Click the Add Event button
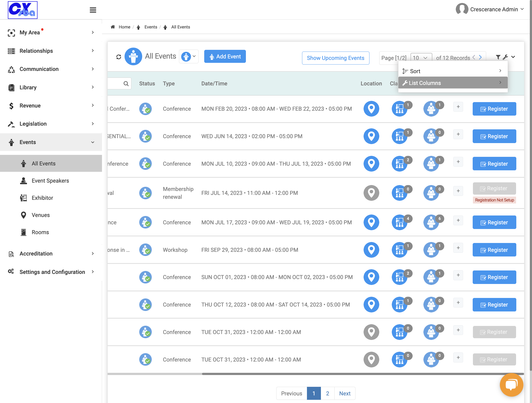 [x=225, y=56]
